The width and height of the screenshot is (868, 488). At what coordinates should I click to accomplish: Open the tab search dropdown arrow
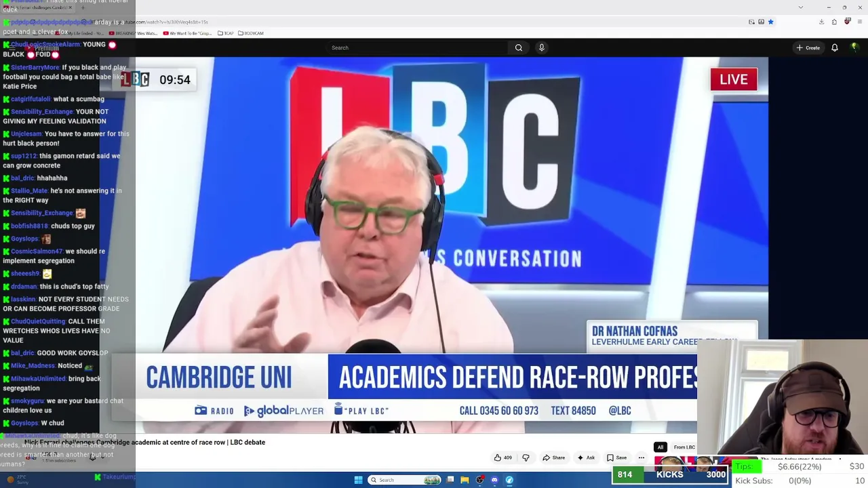coord(800,7)
